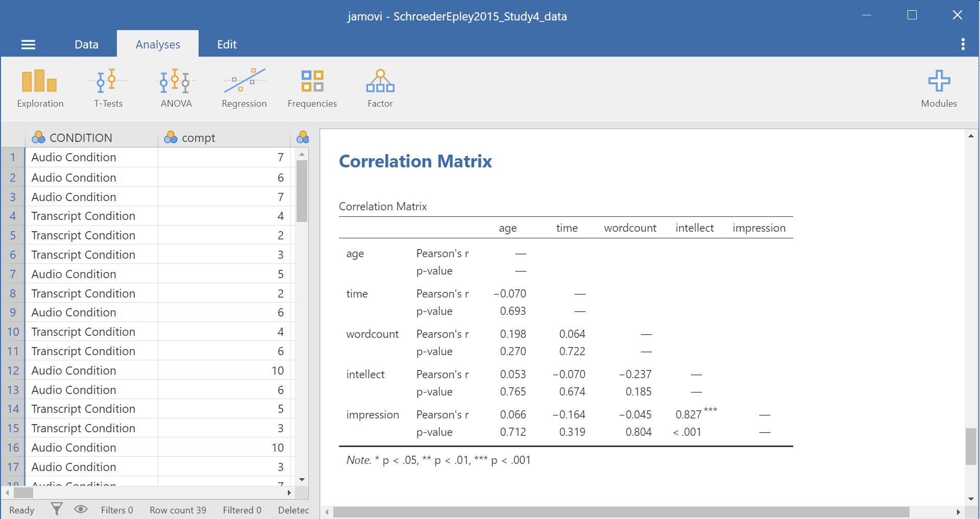The image size is (980, 519).
Task: Open the vertical three-dots options menu
Action: point(963,44)
